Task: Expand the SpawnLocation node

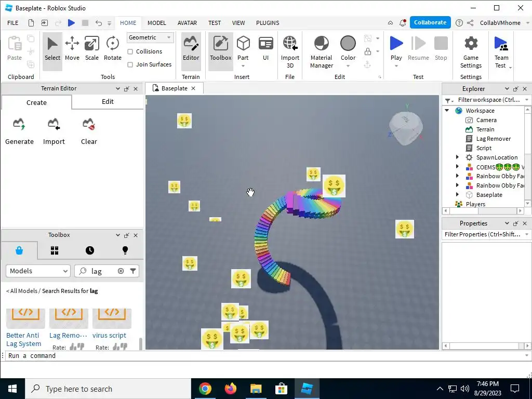Action: [457, 157]
